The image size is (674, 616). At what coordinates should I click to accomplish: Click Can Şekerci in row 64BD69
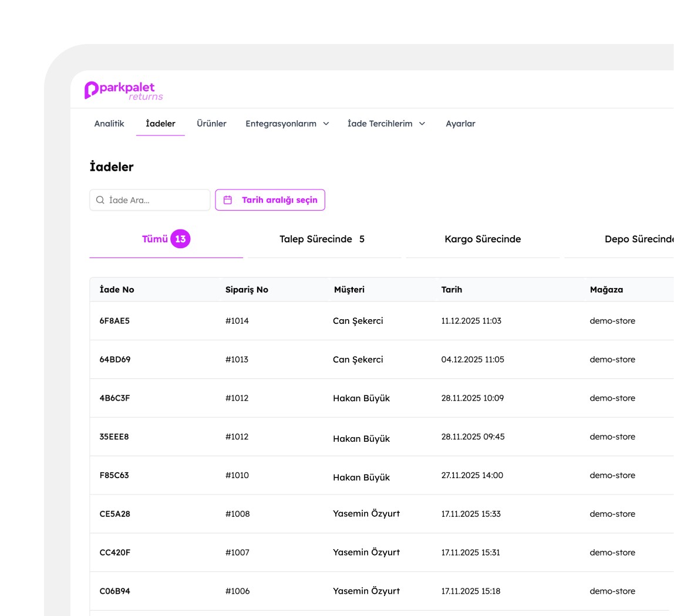tap(358, 360)
